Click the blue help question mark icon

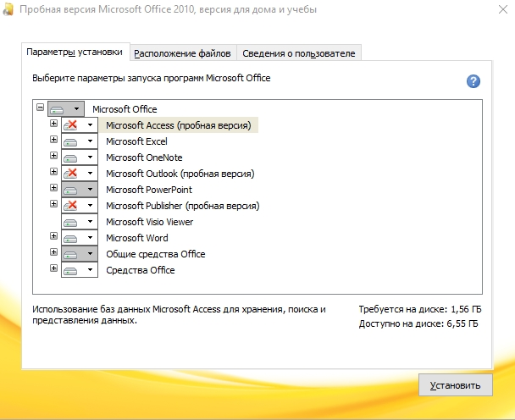[473, 81]
